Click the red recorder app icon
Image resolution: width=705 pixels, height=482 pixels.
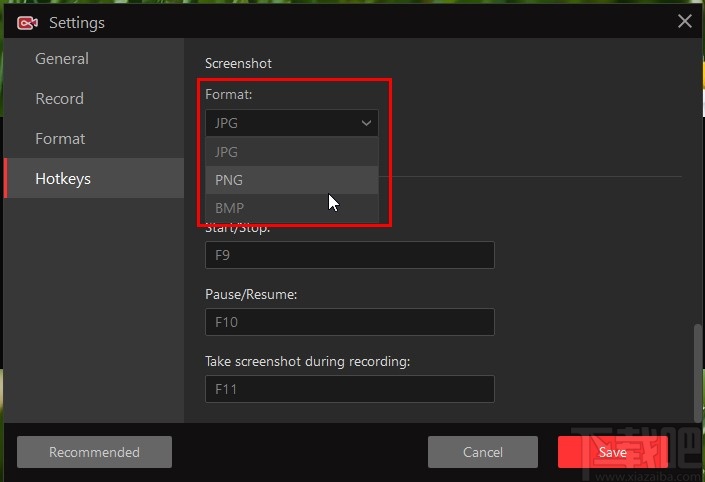click(27, 22)
